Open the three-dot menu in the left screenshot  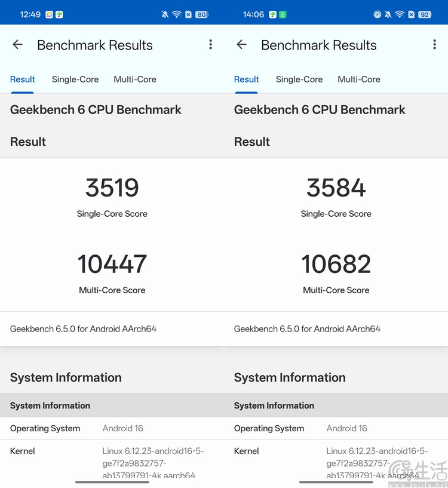click(210, 45)
